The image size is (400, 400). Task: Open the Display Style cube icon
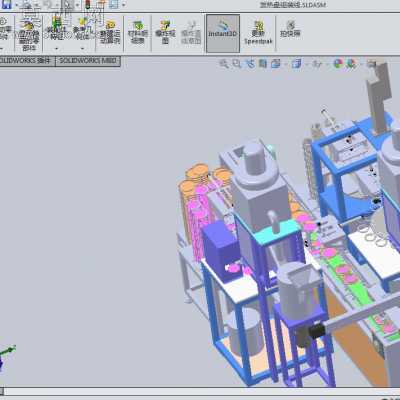click(296, 63)
